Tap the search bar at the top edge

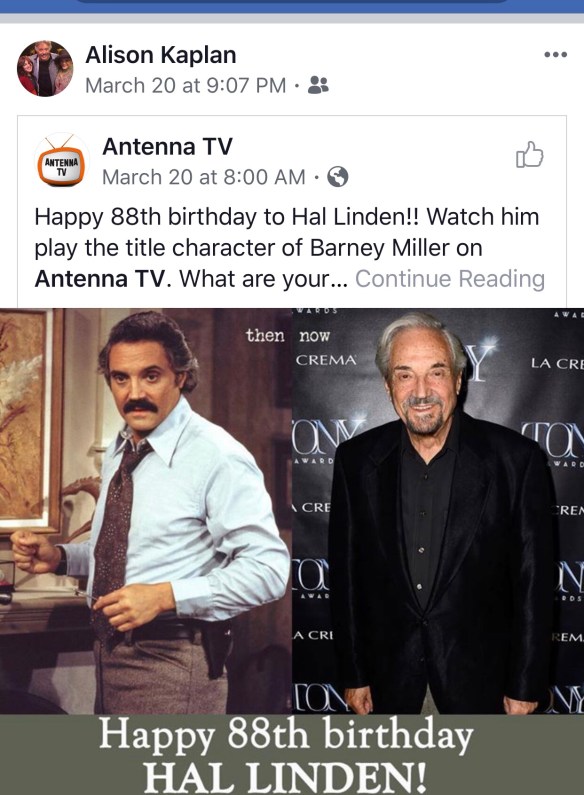pyautogui.click(x=292, y=2)
